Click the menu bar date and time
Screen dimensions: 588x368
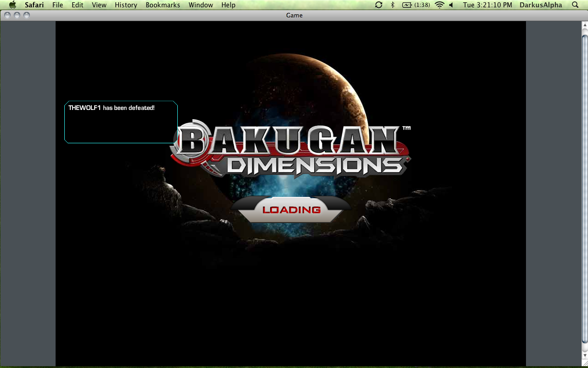[487, 5]
